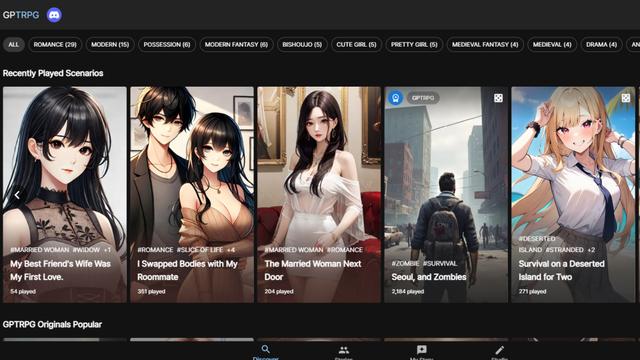
Task: Click dice icon on Seoul, and Zombies card
Action: (x=498, y=98)
